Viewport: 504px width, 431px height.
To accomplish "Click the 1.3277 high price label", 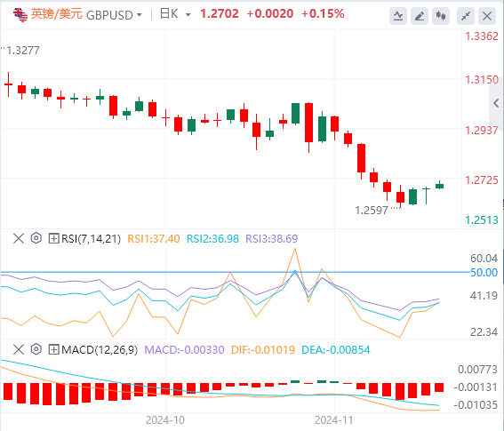I will coord(23,51).
